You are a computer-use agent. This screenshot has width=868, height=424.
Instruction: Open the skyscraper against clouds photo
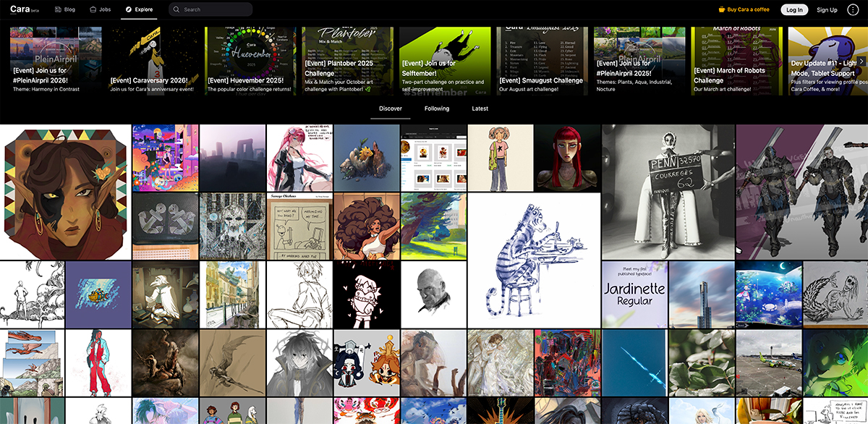coord(702,294)
